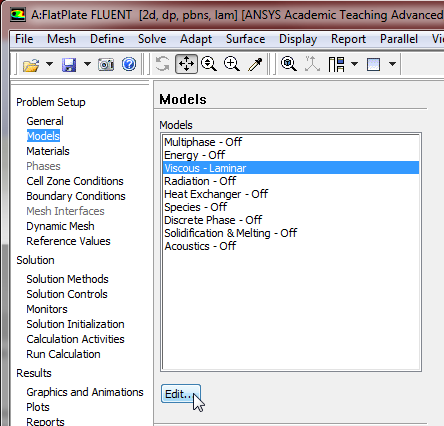The image size is (444, 426).
Task: Select Viscous - Laminar model entry
Action: tap(291, 168)
